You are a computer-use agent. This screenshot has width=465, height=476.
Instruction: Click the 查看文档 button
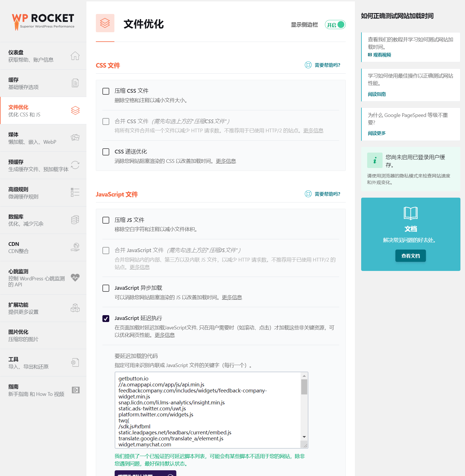(411, 256)
